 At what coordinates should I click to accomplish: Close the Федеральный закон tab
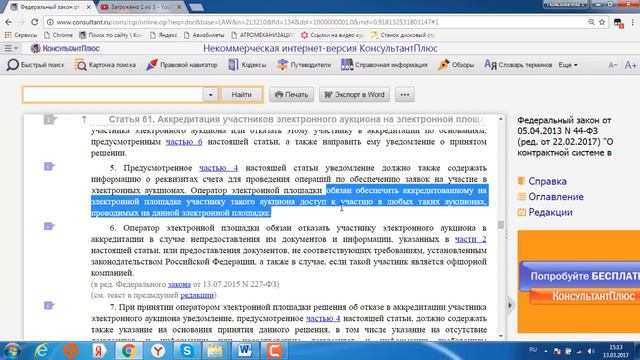point(89,7)
